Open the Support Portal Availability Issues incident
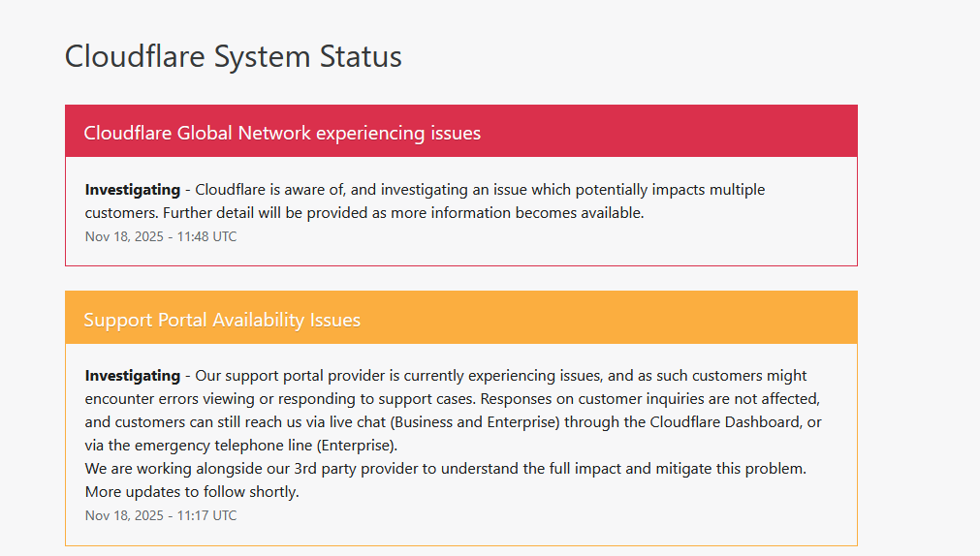980x556 pixels. click(222, 320)
